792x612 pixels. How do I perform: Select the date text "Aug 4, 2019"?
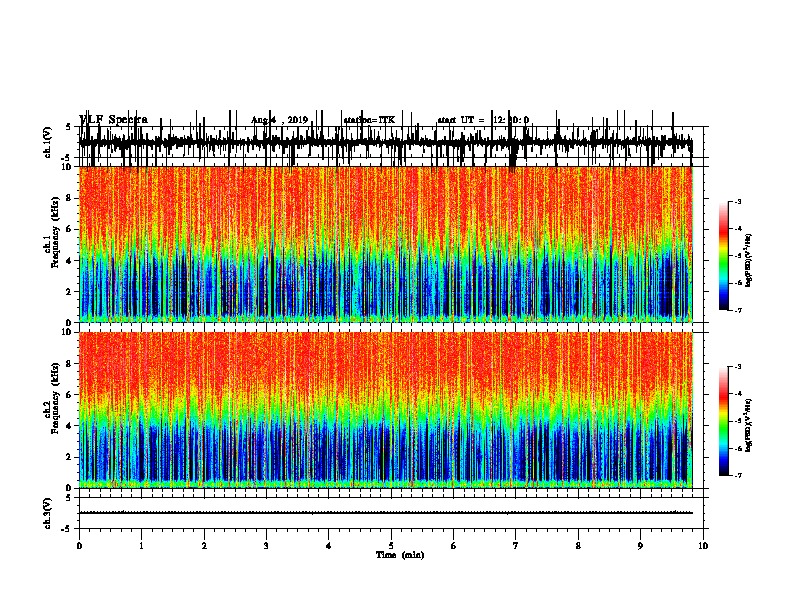(x=279, y=120)
